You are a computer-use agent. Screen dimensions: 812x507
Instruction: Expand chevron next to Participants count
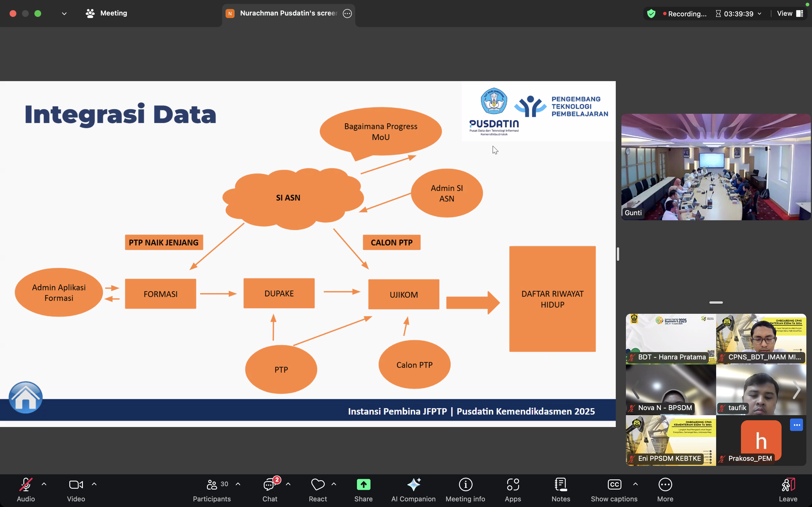pos(238,484)
